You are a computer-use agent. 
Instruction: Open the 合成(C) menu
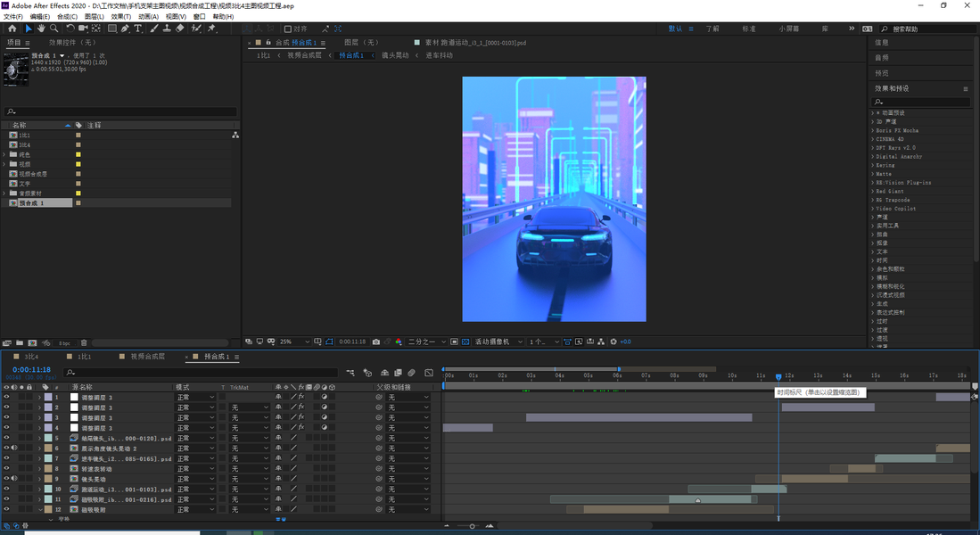(x=67, y=17)
